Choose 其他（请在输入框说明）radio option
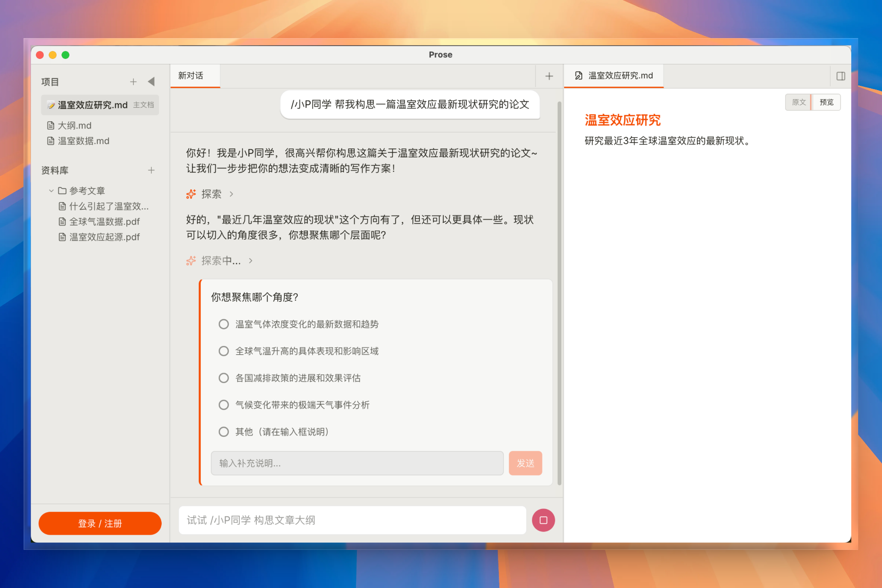The image size is (882, 588). click(224, 432)
